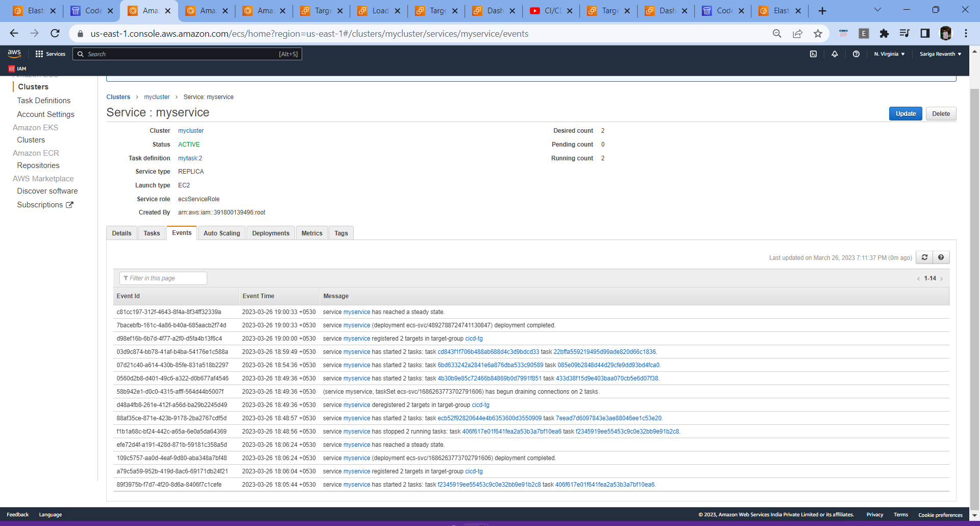Open the CloudShell terminal icon
Screen dimensions: 980x526
pos(814,54)
